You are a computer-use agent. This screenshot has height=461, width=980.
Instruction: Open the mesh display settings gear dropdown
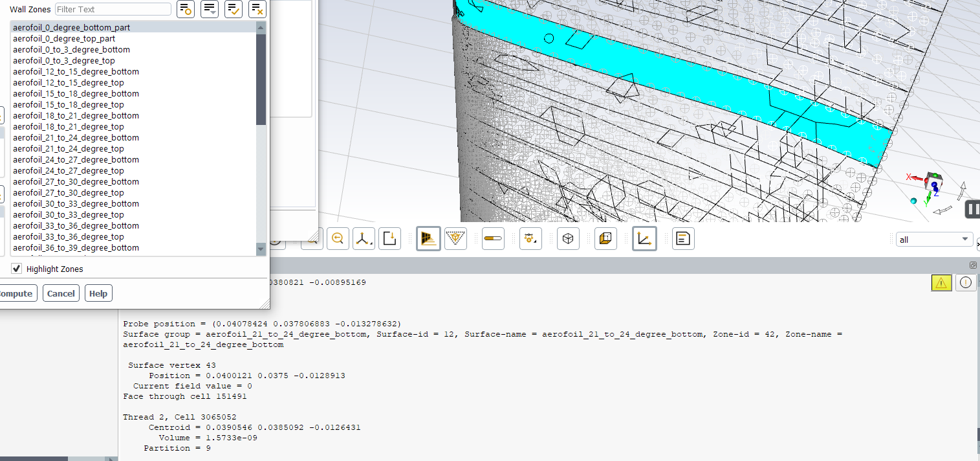click(530, 239)
